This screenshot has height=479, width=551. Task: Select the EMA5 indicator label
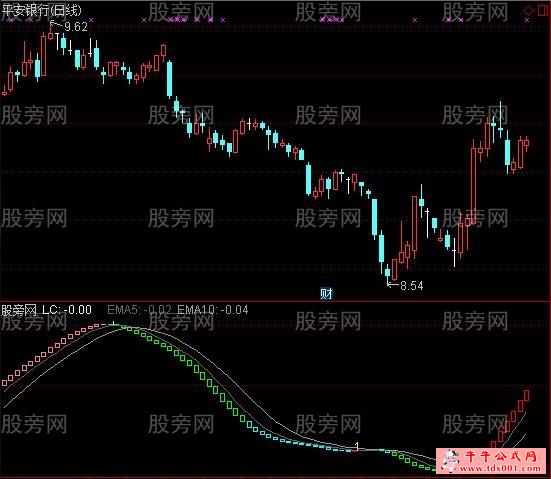coord(139,310)
